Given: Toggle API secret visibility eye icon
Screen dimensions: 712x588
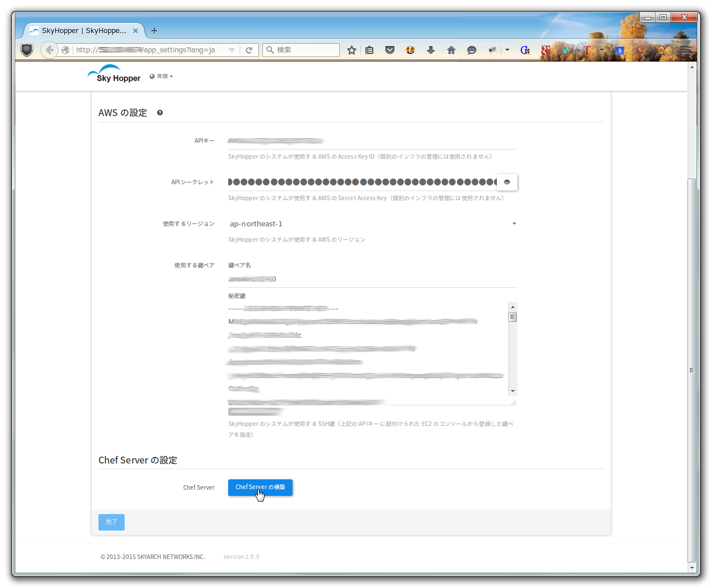Looking at the screenshot, I should pos(507,182).
